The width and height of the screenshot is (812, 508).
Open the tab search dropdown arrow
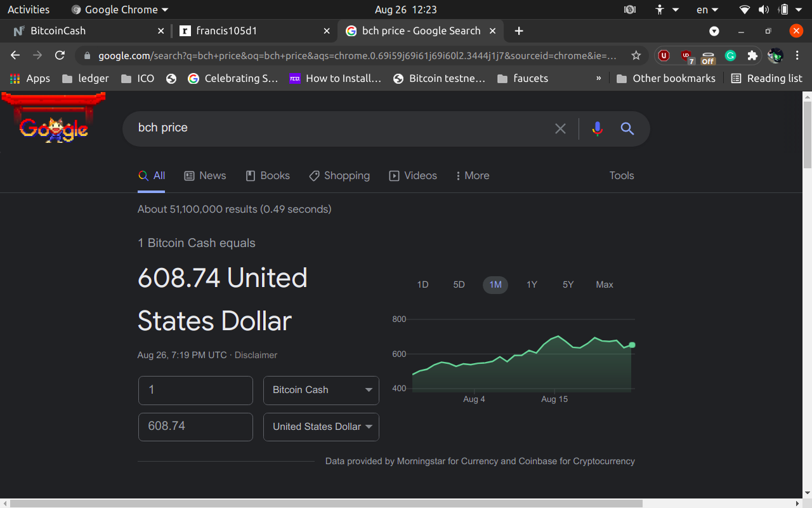coord(714,31)
